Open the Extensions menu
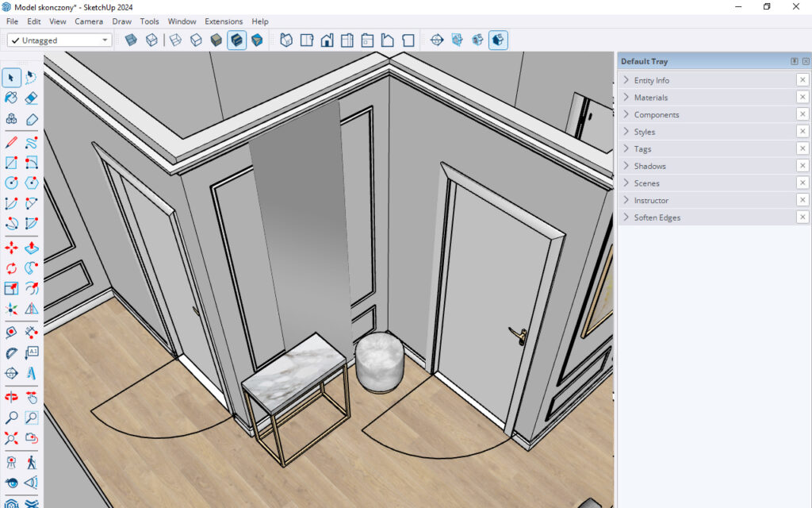The height and width of the screenshot is (508, 812). point(224,21)
